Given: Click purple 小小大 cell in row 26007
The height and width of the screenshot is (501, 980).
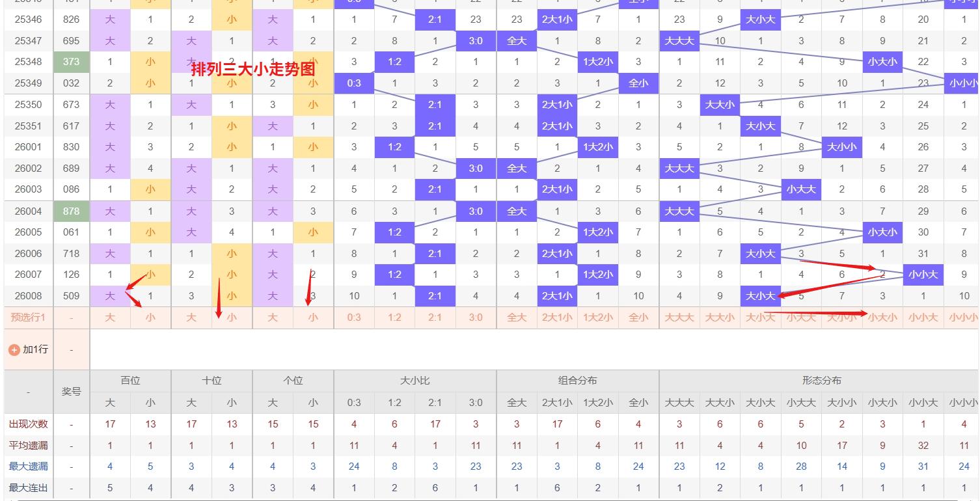Looking at the screenshot, I should (x=923, y=275).
